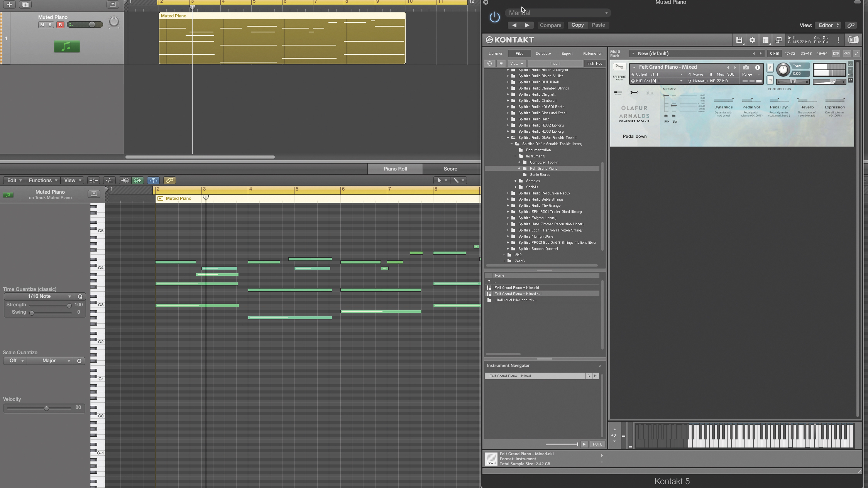This screenshot has height=488, width=868.
Task: Mute the Felt Grand Piano instrument in Kontakt header
Action: point(770,80)
